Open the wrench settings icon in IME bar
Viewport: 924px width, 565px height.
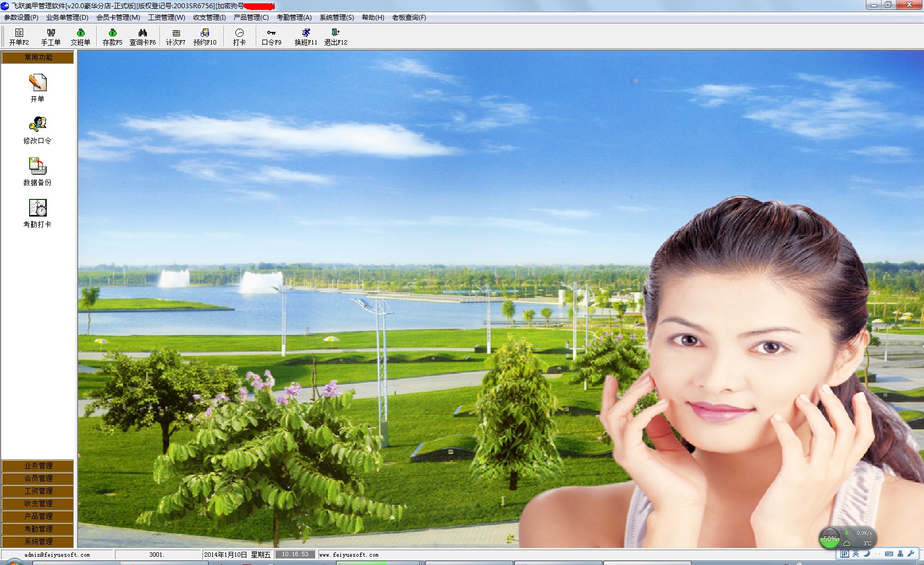[911, 554]
